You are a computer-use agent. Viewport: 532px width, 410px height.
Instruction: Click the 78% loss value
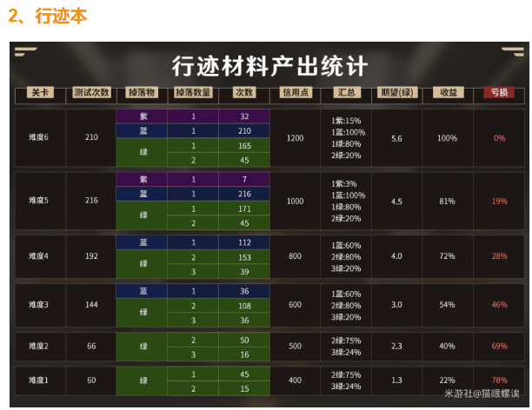(499, 380)
